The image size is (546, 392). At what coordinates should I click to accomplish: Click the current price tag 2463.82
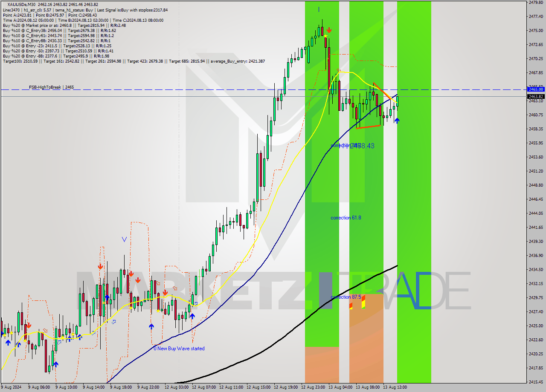(536, 97)
